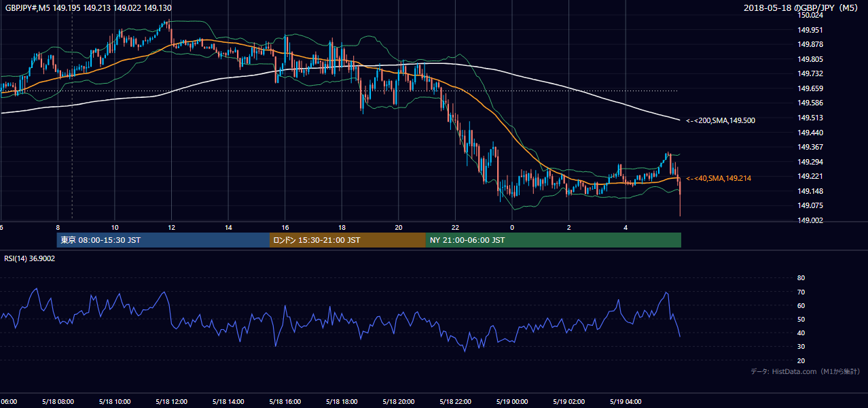
Task: Click price axis label 149.148
Action: tap(810, 191)
